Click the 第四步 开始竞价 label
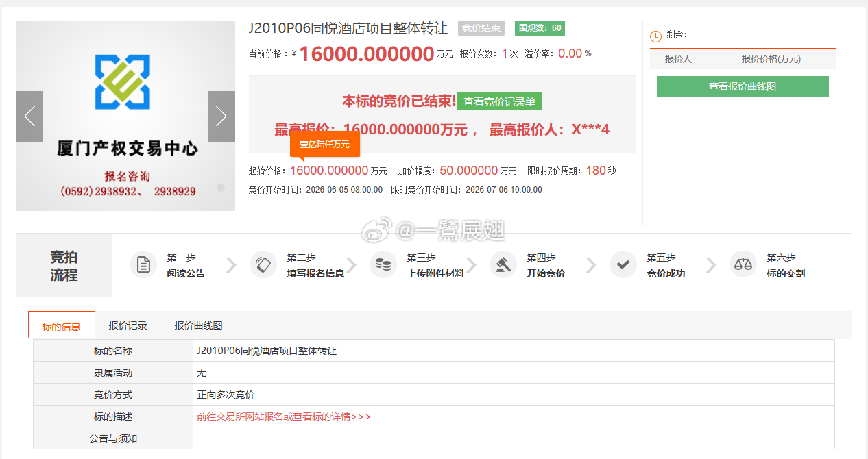This screenshot has height=459, width=868. click(x=546, y=265)
